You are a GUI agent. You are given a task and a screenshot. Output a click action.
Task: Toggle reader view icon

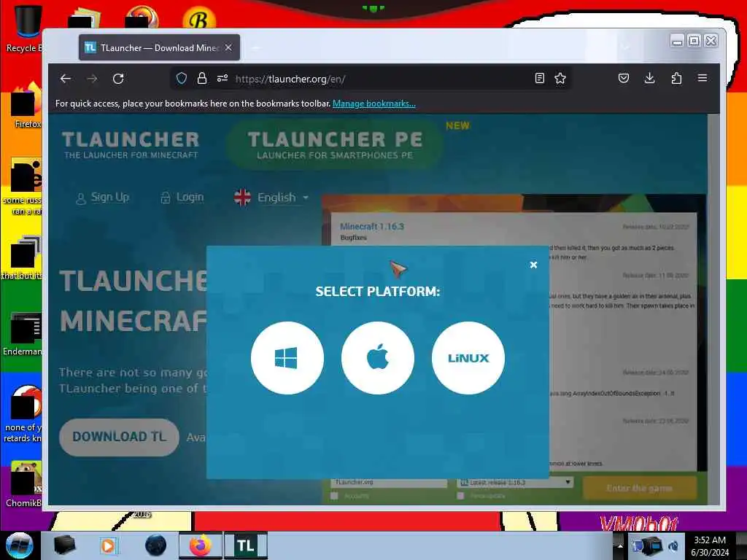click(x=539, y=78)
